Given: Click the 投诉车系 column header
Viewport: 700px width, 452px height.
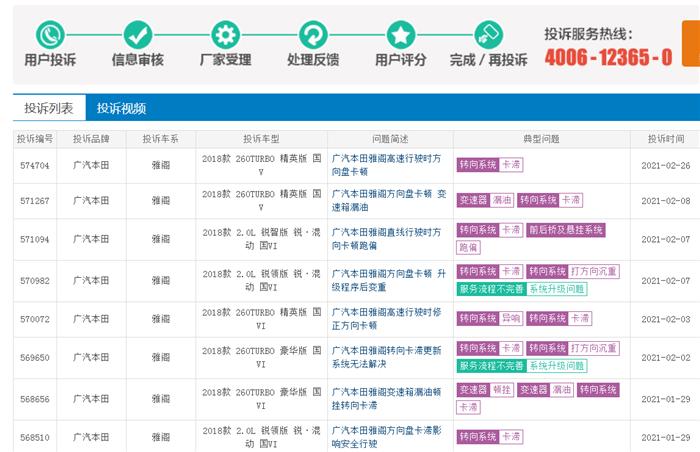Looking at the screenshot, I should pos(160,139).
